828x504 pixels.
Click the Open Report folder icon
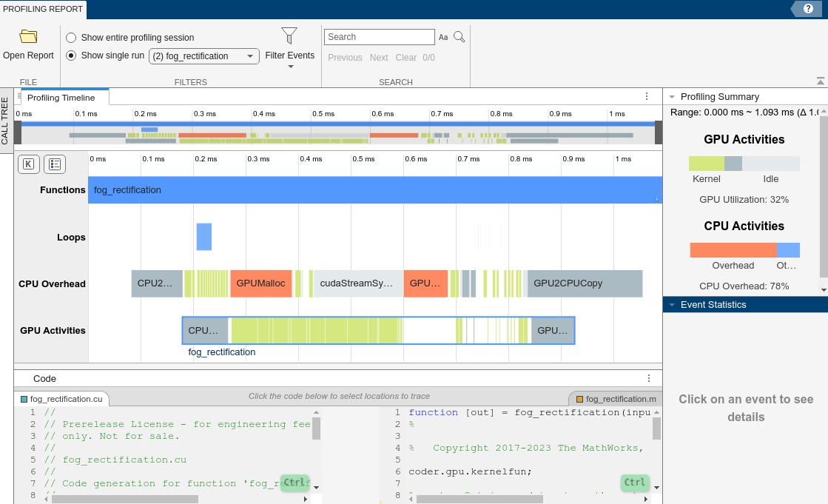[x=28, y=36]
